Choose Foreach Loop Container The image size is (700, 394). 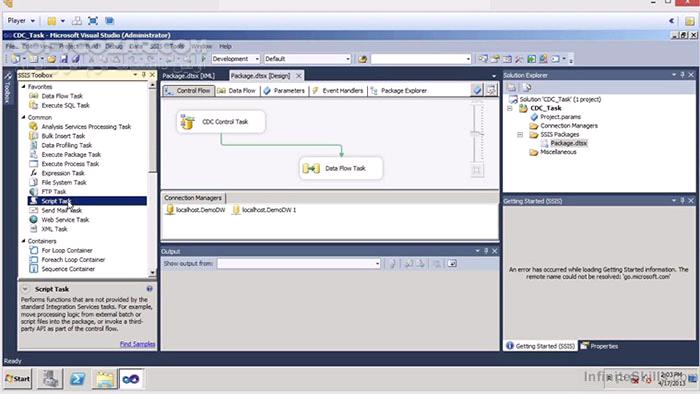coord(73,260)
